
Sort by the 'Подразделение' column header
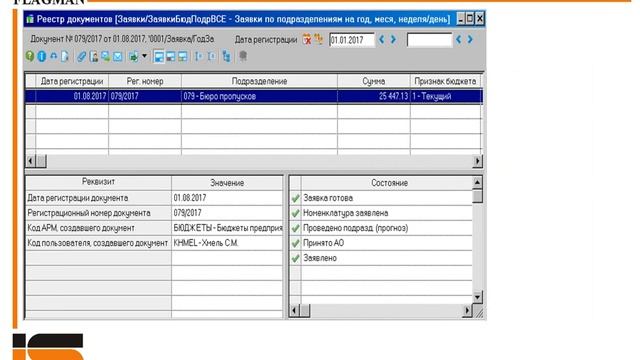pyautogui.click(x=259, y=81)
